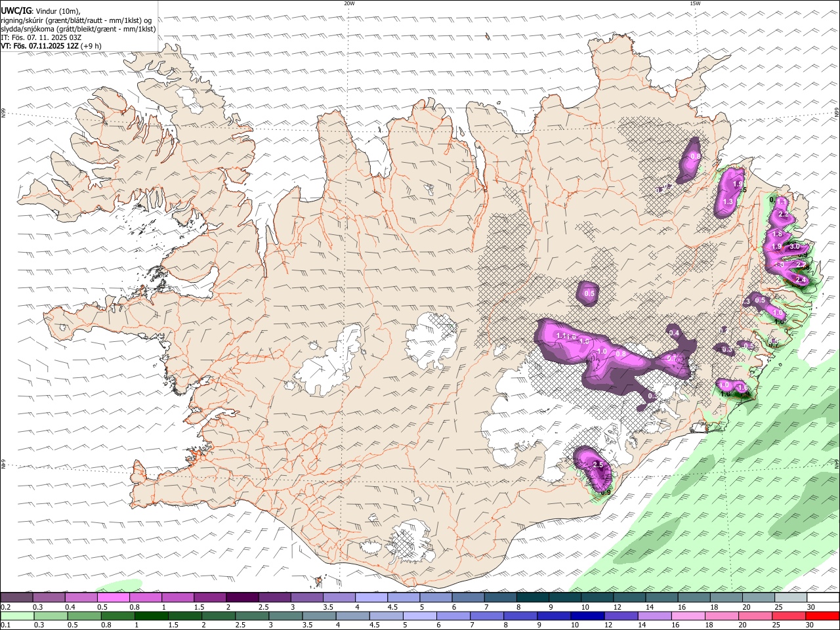Click the 1.8 snowfall value on east coast
Screen dimensions: 840x630
pos(778,234)
